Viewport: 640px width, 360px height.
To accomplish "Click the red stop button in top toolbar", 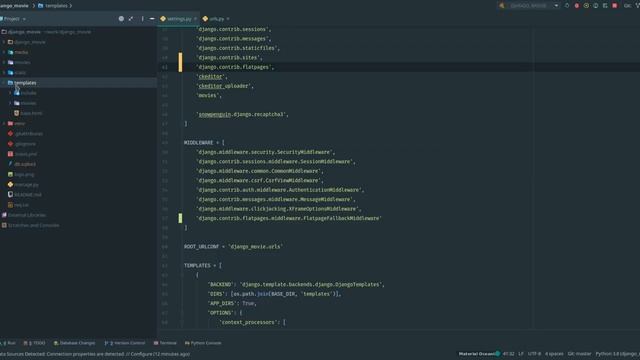I will click(x=615, y=6).
